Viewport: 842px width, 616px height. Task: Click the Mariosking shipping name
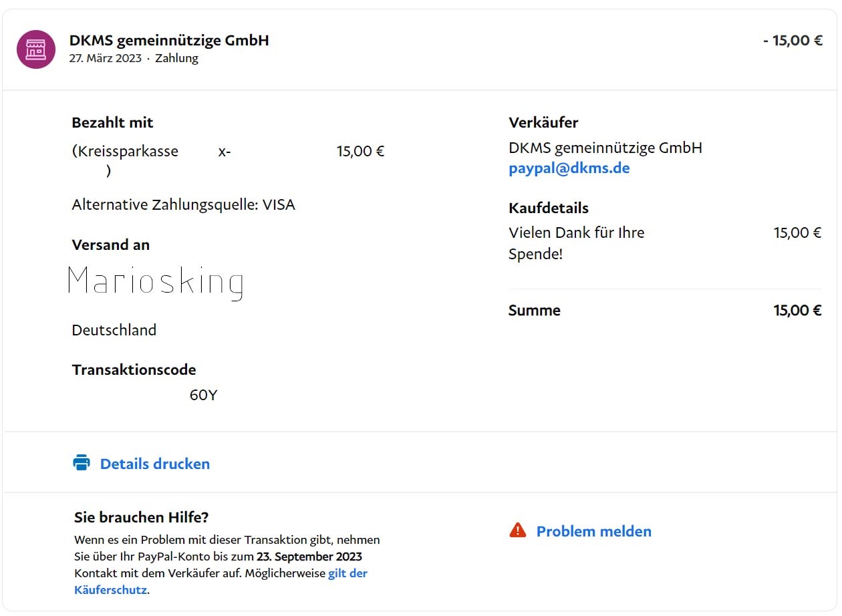click(x=156, y=282)
